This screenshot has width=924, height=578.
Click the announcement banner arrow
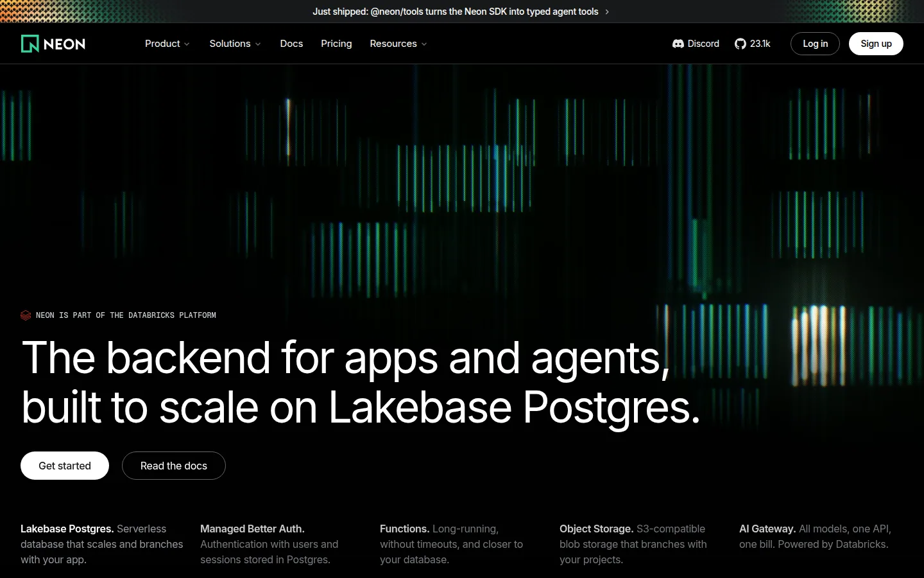click(607, 12)
